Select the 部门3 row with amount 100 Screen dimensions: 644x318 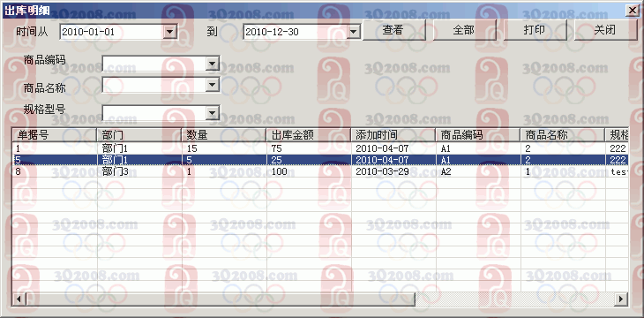coord(320,171)
